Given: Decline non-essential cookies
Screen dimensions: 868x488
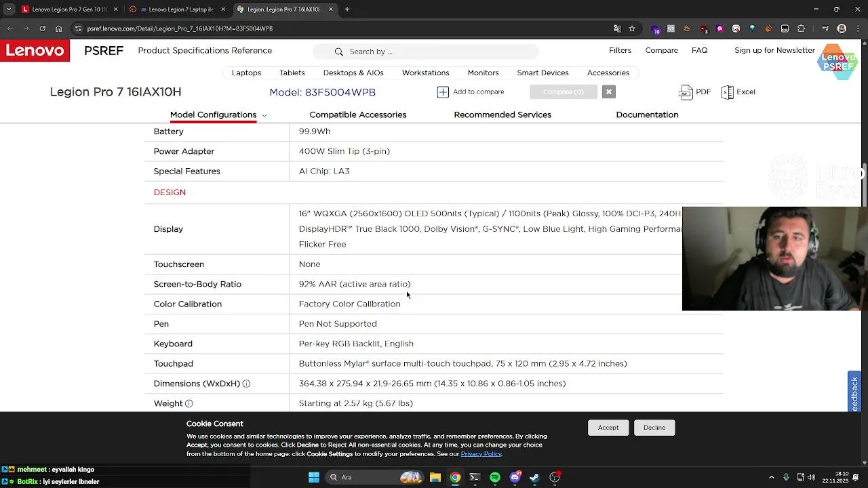Looking at the screenshot, I should [x=654, y=428].
